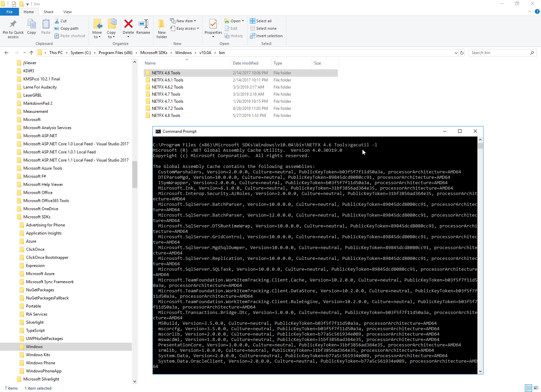Open Properties of selected item

[213, 28]
